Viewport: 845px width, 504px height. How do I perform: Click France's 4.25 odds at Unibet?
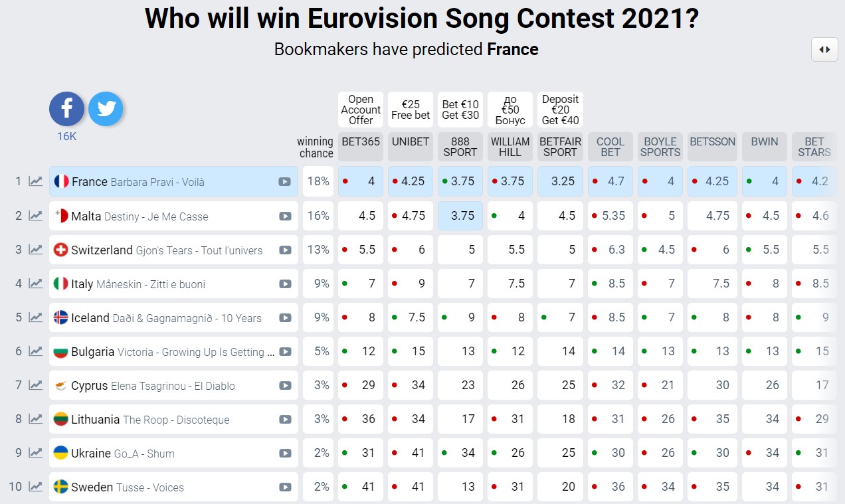coord(411,181)
